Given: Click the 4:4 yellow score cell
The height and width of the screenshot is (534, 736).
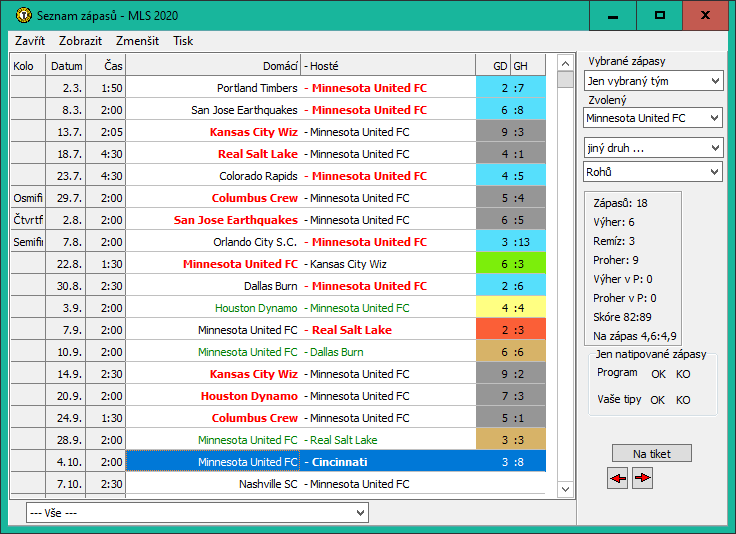Looking at the screenshot, I should click(x=511, y=308).
